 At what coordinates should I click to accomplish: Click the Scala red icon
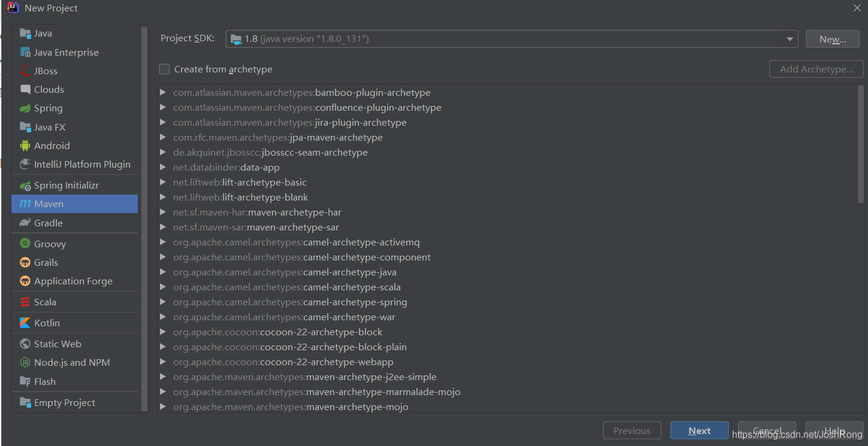(x=25, y=302)
